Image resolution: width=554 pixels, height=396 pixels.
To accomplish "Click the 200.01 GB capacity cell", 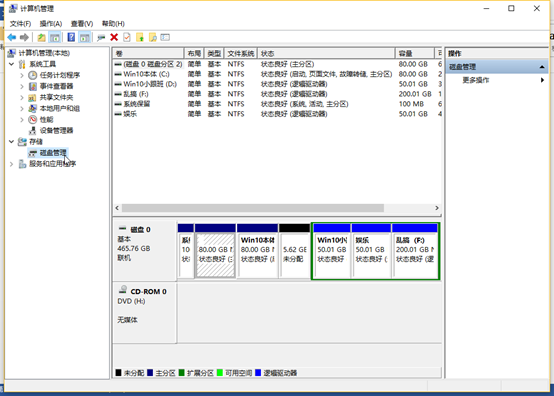I will click(x=415, y=94).
